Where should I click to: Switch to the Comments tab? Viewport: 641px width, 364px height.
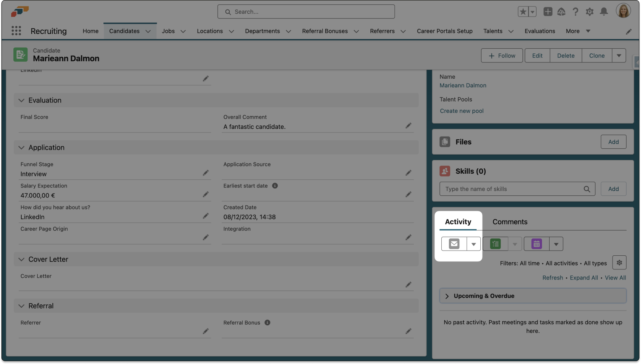[x=510, y=222]
